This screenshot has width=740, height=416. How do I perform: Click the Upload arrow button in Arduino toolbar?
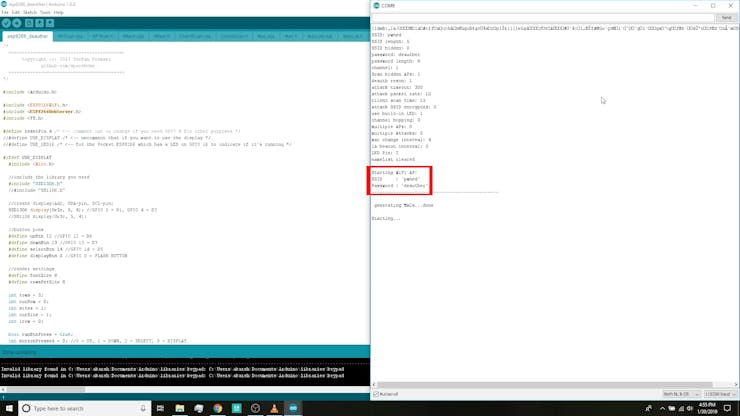(17, 23)
